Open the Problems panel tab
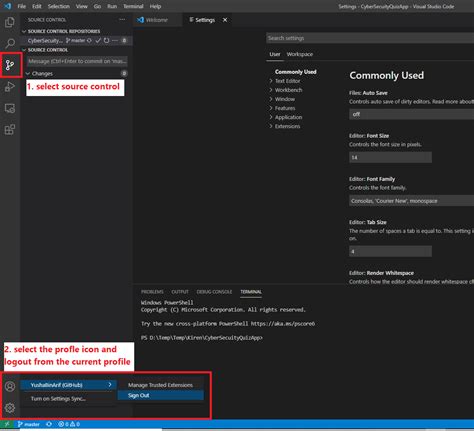 [x=152, y=292]
